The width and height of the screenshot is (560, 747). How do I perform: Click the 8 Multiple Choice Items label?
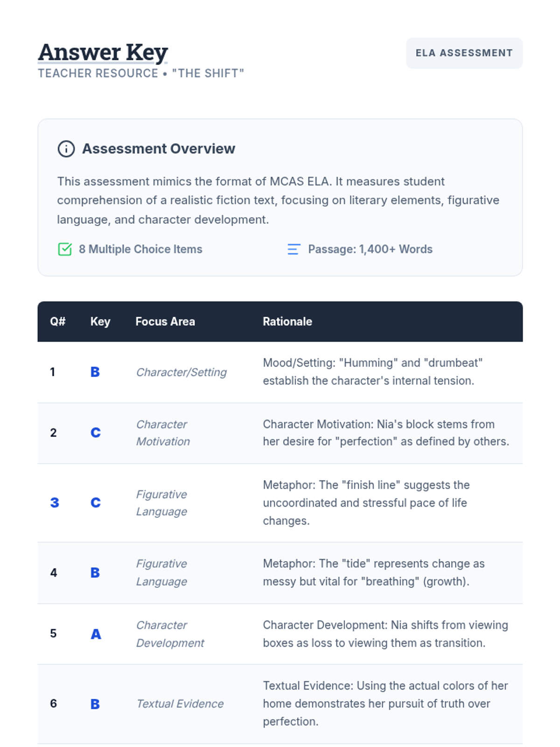pyautogui.click(x=140, y=249)
